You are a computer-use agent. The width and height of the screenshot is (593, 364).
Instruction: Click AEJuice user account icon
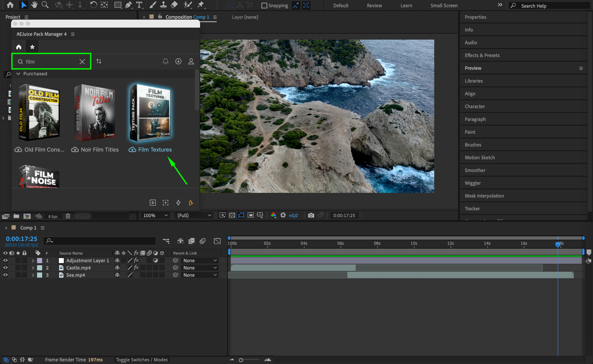coord(191,61)
